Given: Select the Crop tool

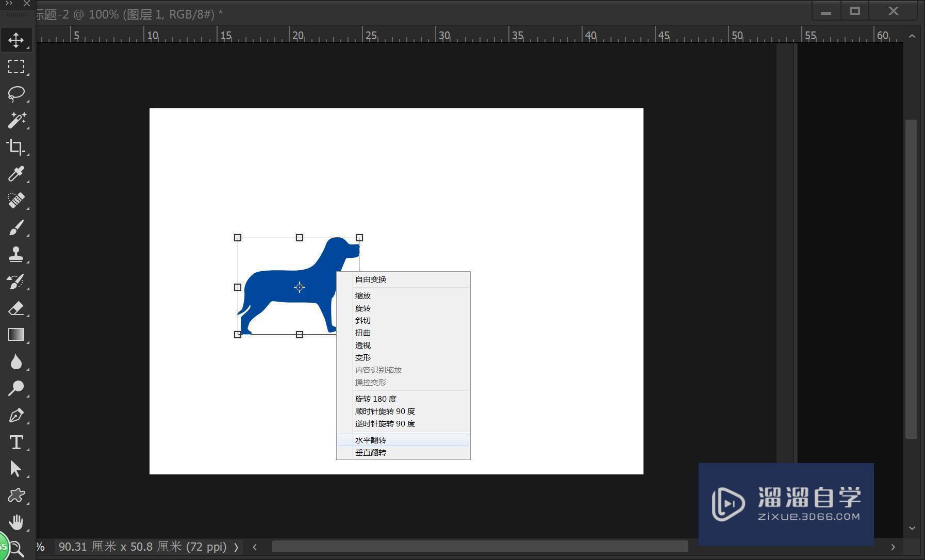Looking at the screenshot, I should pos(17,147).
